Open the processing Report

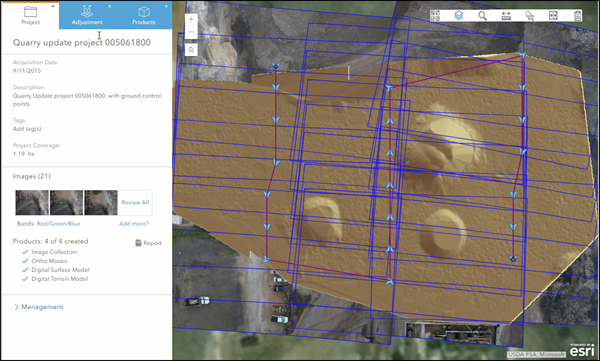(148, 243)
